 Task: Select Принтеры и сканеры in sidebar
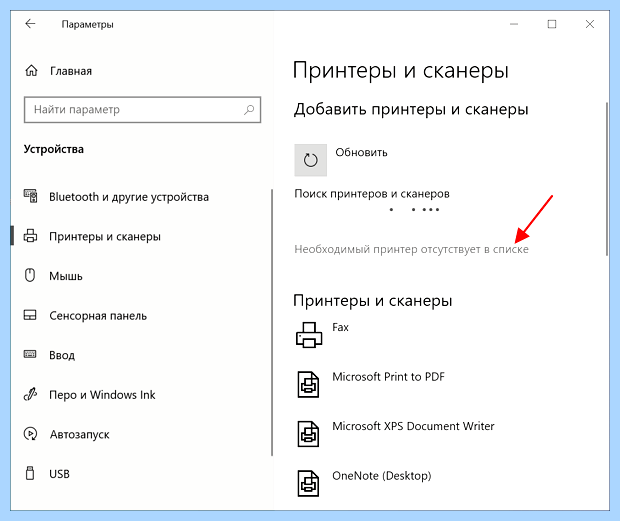(x=105, y=236)
